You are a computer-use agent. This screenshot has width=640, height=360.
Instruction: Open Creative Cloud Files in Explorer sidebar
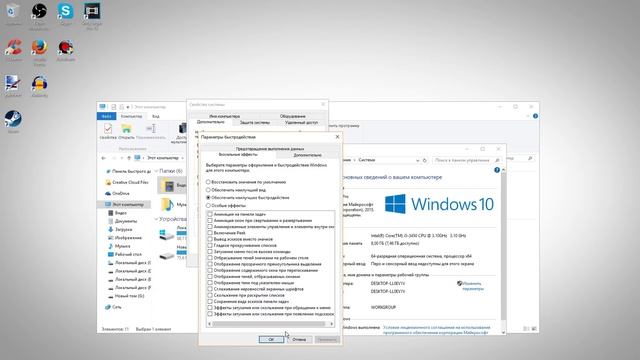click(127, 182)
